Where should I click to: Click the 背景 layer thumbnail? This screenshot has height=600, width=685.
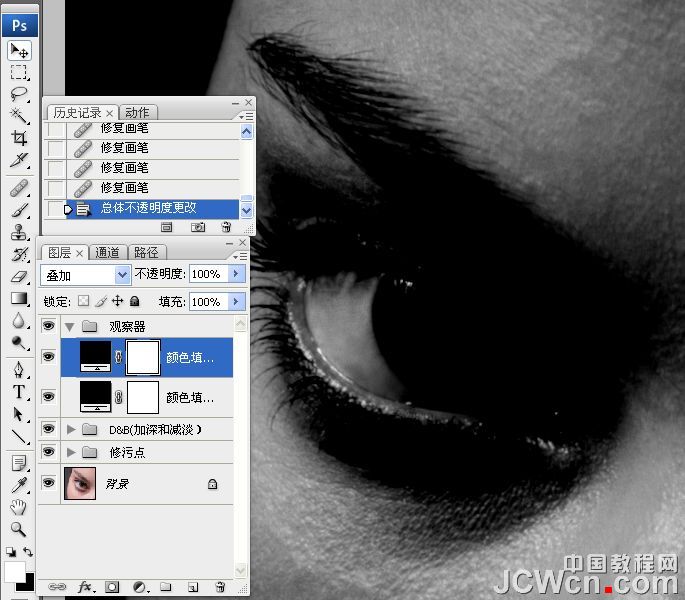(79, 483)
